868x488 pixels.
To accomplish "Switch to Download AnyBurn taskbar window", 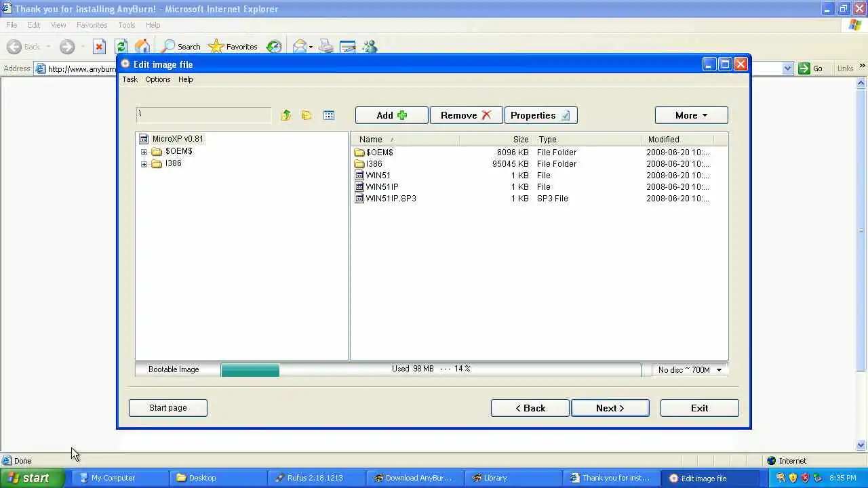I will [415, 478].
